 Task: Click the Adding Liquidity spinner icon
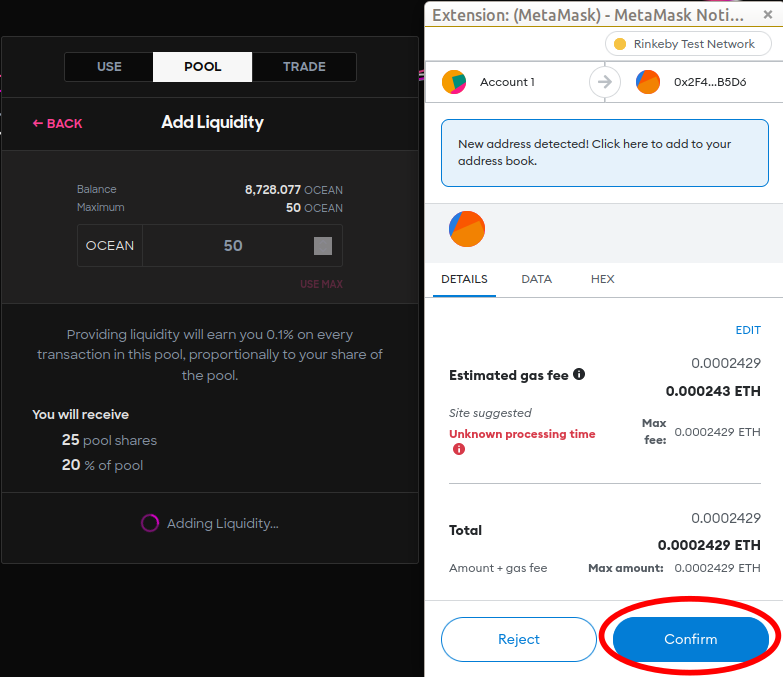tap(150, 523)
